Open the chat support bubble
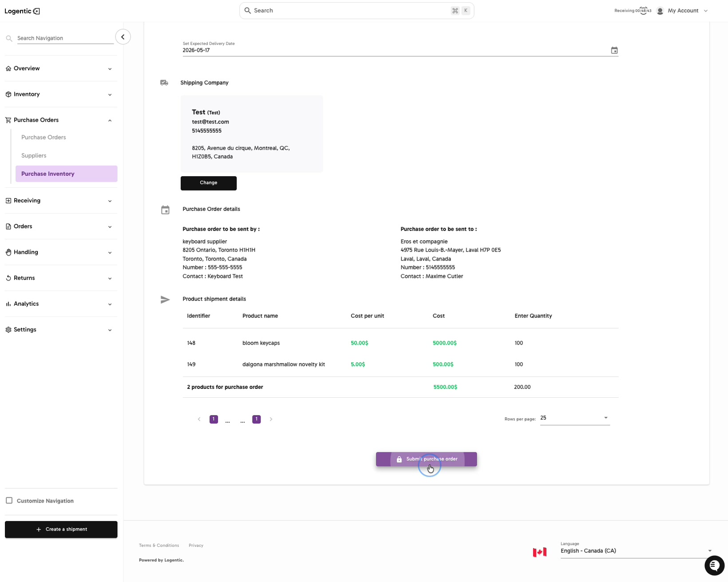728x582 pixels. click(714, 565)
